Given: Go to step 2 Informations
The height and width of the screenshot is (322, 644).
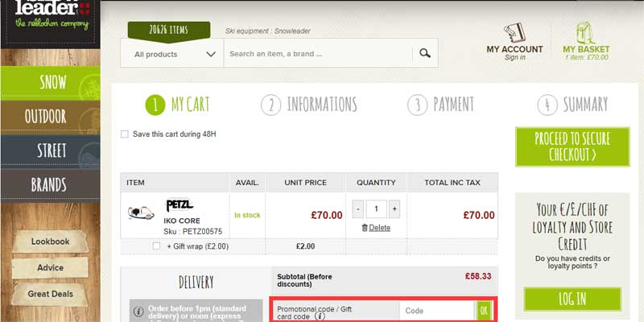Looking at the screenshot, I should [x=309, y=105].
